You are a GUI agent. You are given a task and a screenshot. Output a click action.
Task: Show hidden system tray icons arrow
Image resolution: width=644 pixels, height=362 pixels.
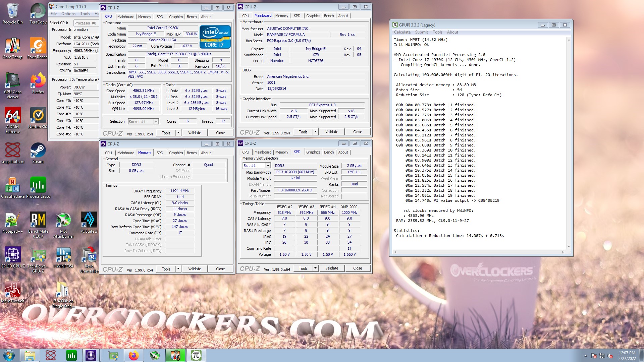[x=586, y=356]
